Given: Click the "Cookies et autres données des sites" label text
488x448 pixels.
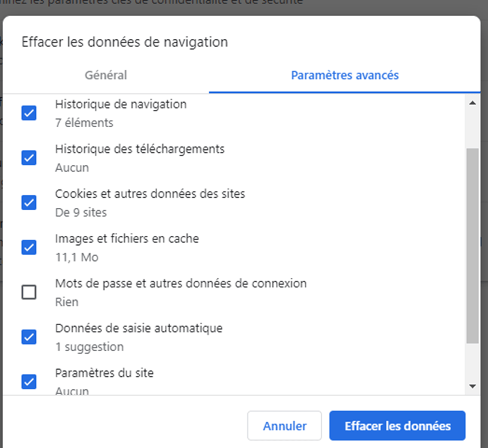Looking at the screenshot, I should [x=150, y=194].
